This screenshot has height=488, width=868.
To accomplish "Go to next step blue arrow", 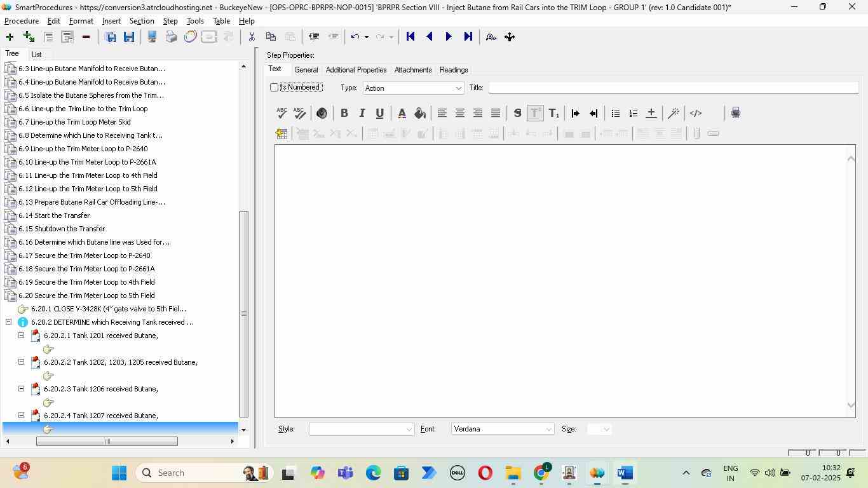I will click(x=449, y=37).
